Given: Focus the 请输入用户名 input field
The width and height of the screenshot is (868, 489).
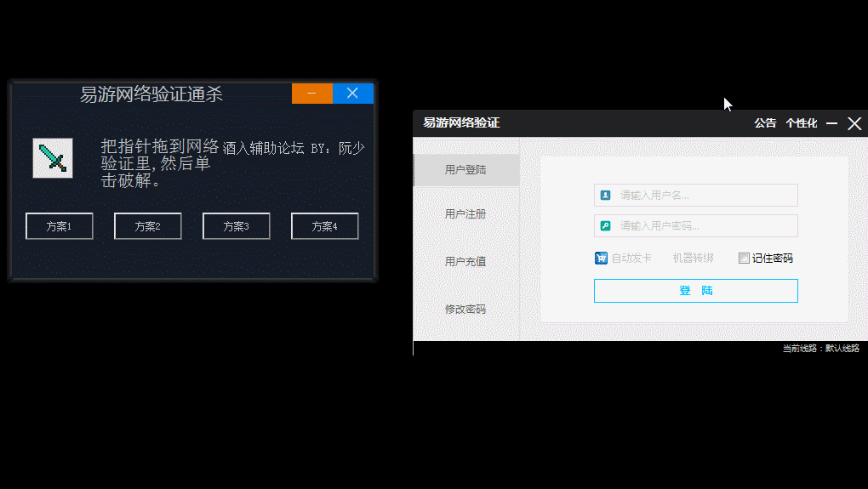Looking at the screenshot, I should (x=696, y=196).
